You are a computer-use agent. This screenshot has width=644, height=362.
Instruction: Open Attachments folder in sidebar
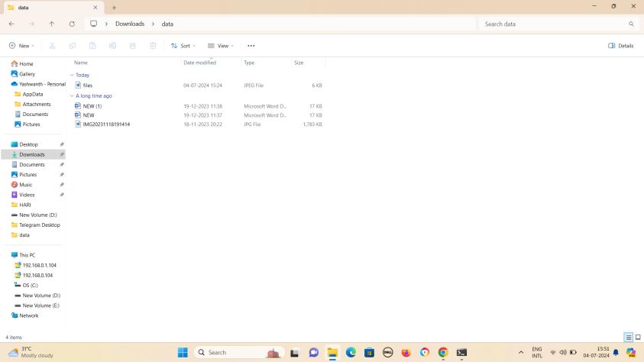37,105
